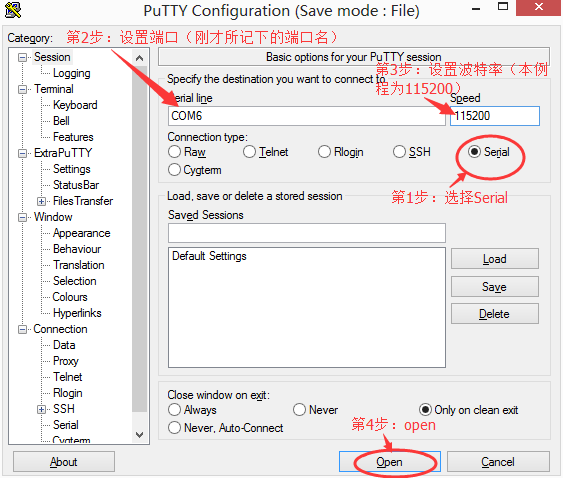Click the Cancel button
The height and width of the screenshot is (478, 563).
click(x=498, y=462)
